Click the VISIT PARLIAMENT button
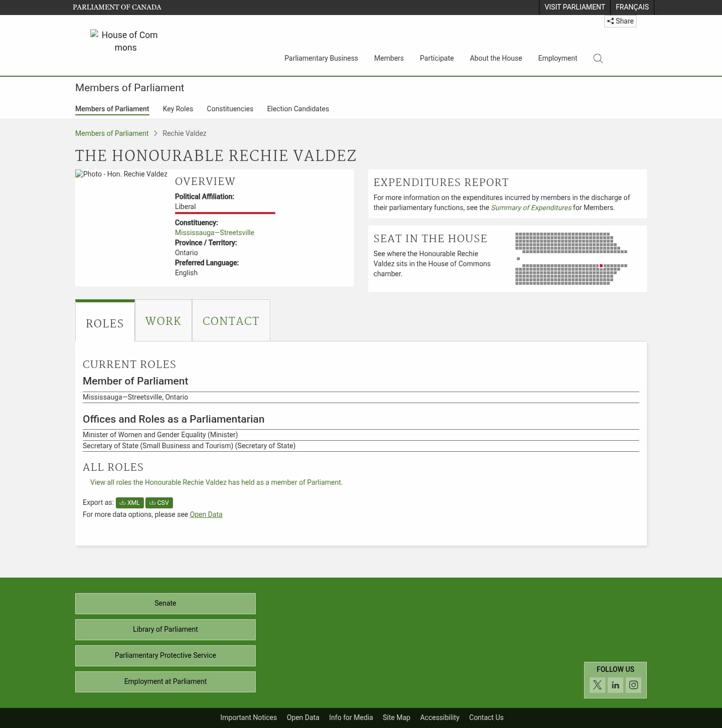This screenshot has width=722, height=728. [x=575, y=7]
